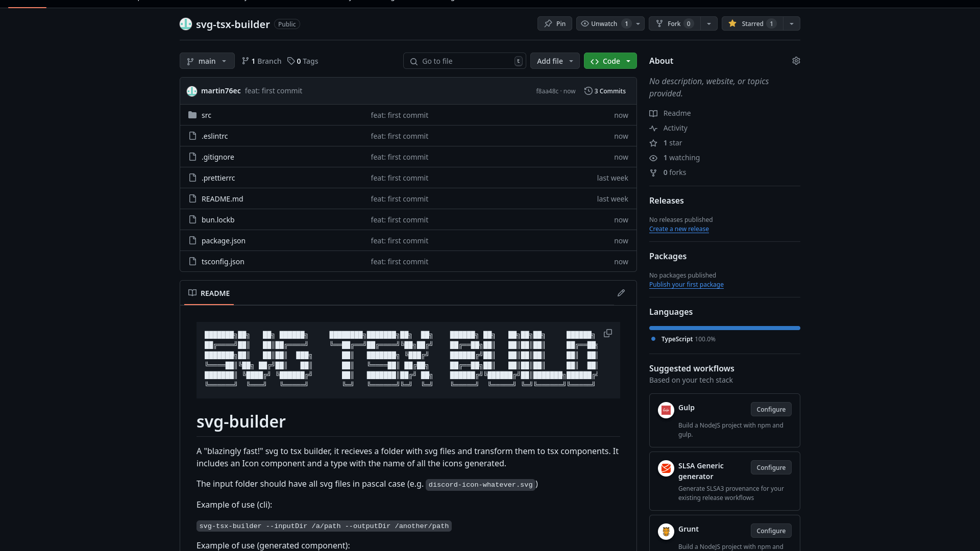Configure the SLSA Generic generator workflow
Screen dimensions: 980x551
[x=771, y=467]
